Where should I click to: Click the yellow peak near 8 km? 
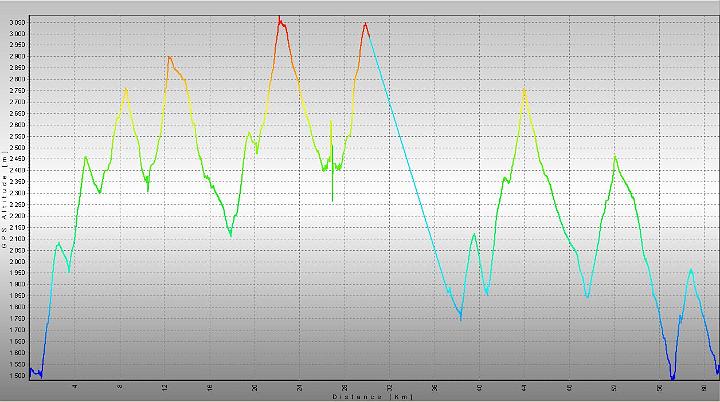click(126, 90)
